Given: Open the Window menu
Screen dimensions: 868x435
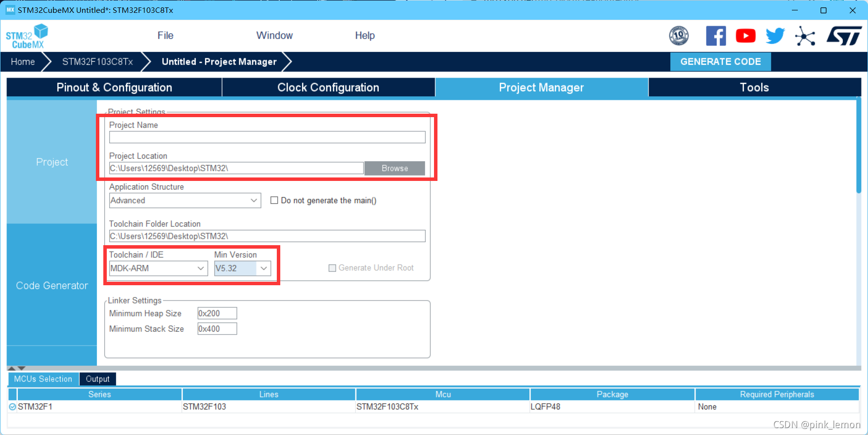Looking at the screenshot, I should click(x=274, y=36).
